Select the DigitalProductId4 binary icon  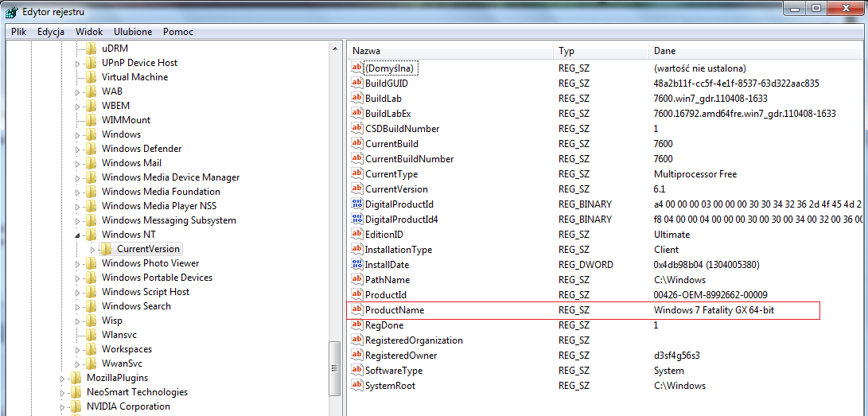pyautogui.click(x=357, y=220)
